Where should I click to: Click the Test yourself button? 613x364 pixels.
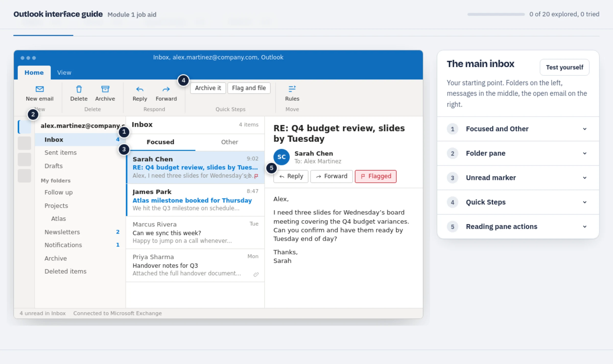tap(564, 67)
